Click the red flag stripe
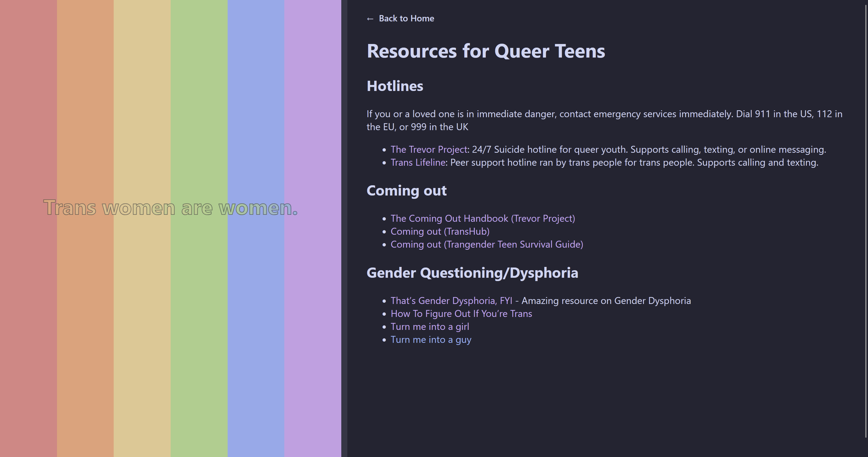Image resolution: width=868 pixels, height=457 pixels. pos(28,101)
